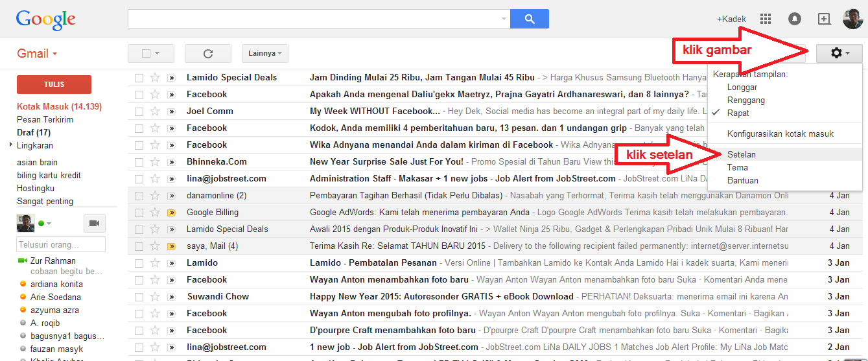Star the Joel Comm email

click(155, 111)
